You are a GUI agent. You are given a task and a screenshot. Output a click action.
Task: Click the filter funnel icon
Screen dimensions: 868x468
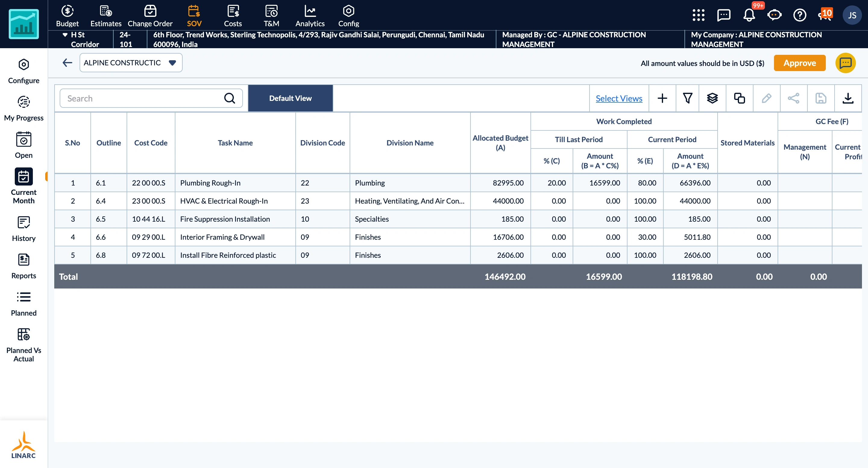(687, 98)
